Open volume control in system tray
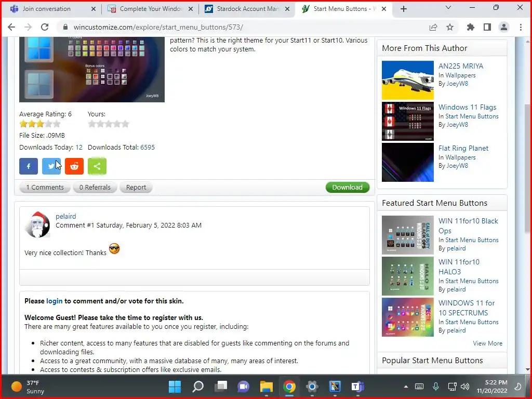Screen dimensions: 532x399 (x=465, y=387)
